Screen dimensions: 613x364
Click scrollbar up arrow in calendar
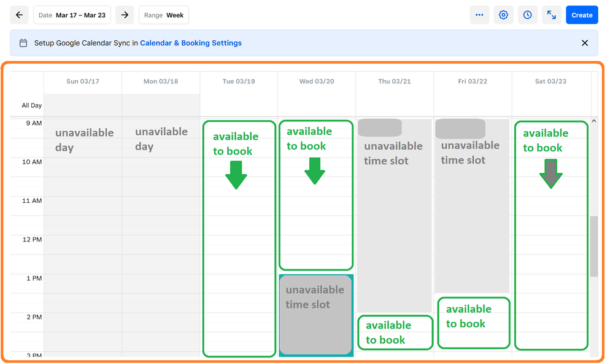(593, 121)
